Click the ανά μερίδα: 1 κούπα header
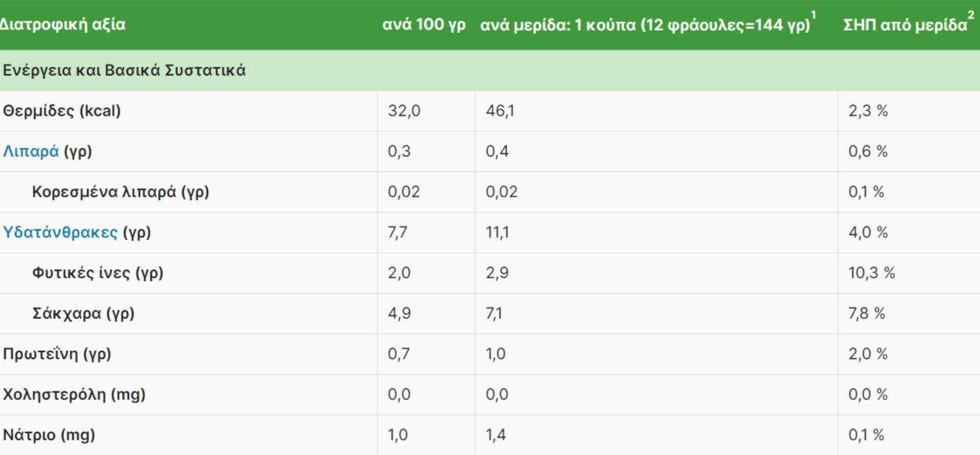Image resolution: width=980 pixels, height=455 pixels. (645, 25)
